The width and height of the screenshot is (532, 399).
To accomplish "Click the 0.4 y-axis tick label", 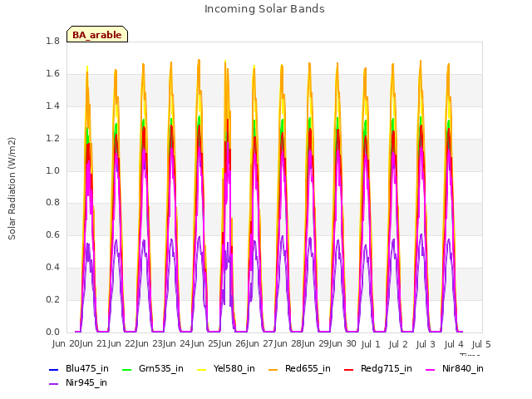I will (x=52, y=267).
